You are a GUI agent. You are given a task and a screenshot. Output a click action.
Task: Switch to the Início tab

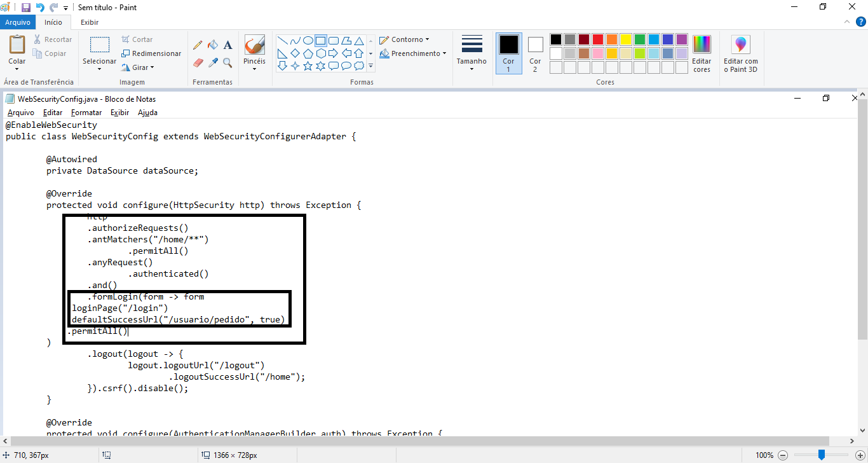[x=53, y=22]
